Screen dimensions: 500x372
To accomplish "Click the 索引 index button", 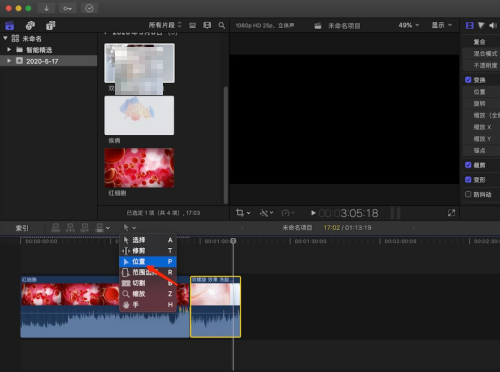I will coord(22,228).
